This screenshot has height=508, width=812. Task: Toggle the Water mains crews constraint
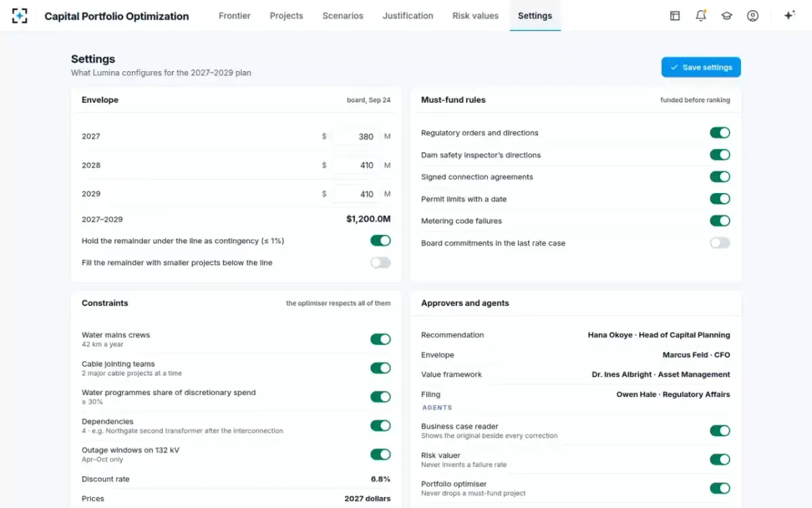[x=380, y=339]
